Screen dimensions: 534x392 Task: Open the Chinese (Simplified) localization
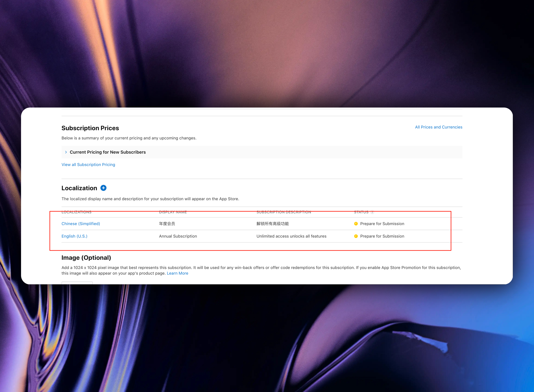[x=81, y=223]
